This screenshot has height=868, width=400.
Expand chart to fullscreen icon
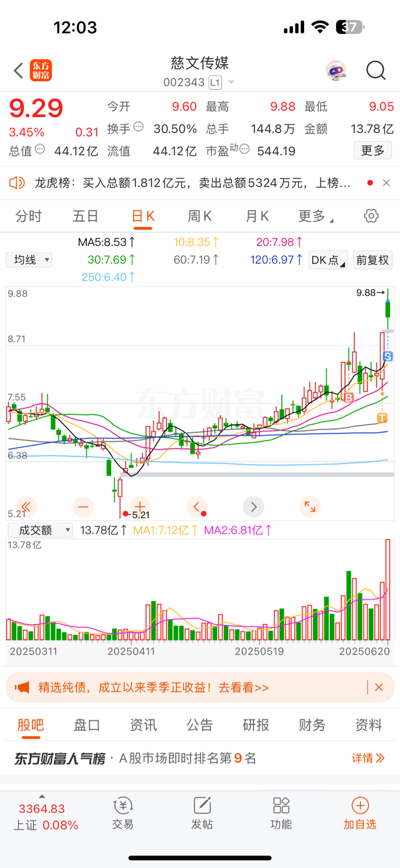[310, 506]
